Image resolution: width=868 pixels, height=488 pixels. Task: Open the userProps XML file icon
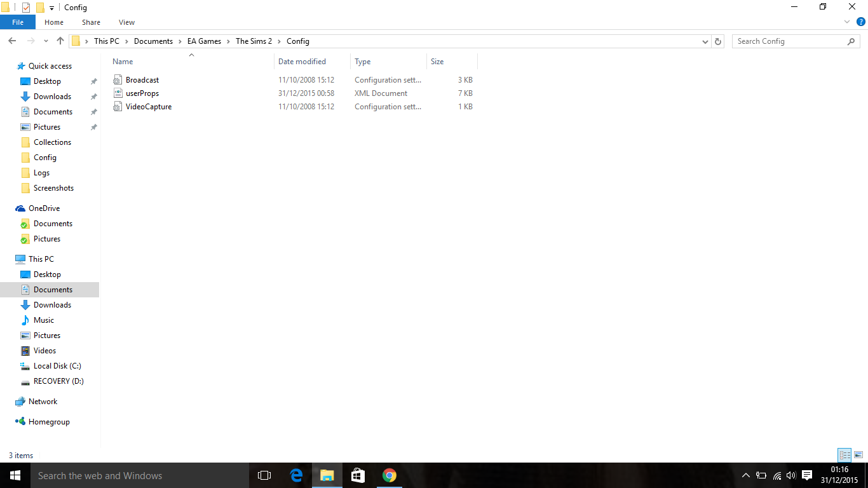click(117, 93)
